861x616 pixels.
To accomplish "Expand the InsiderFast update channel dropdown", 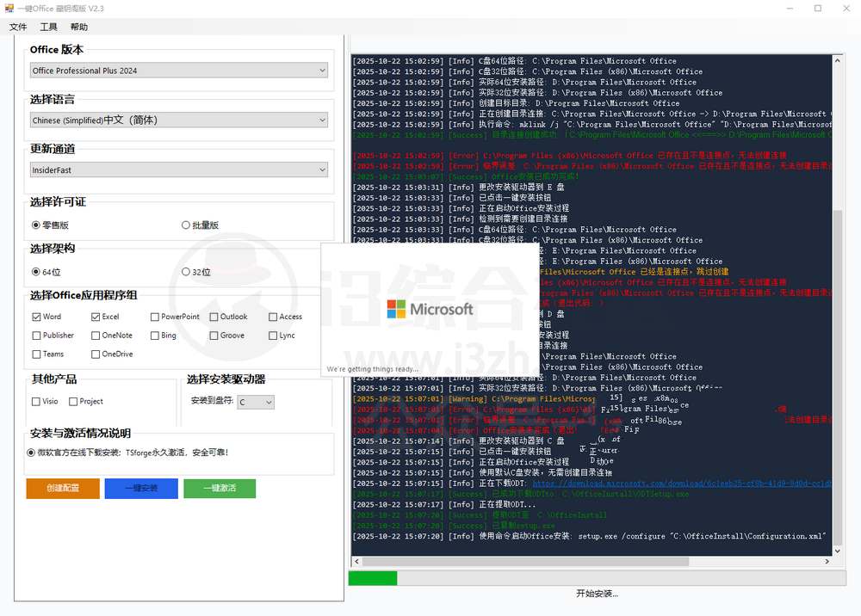I will point(179,170).
